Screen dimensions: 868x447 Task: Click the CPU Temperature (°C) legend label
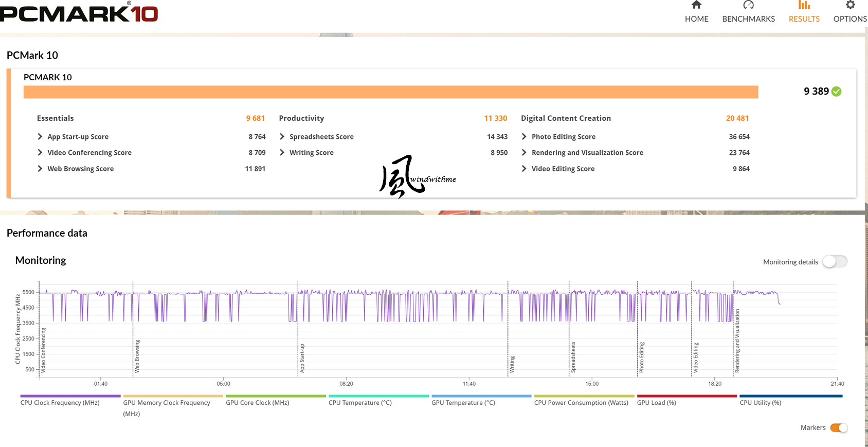(x=360, y=403)
